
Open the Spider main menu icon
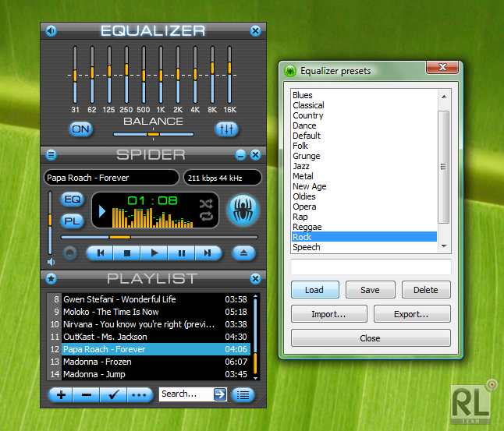pyautogui.click(x=51, y=154)
